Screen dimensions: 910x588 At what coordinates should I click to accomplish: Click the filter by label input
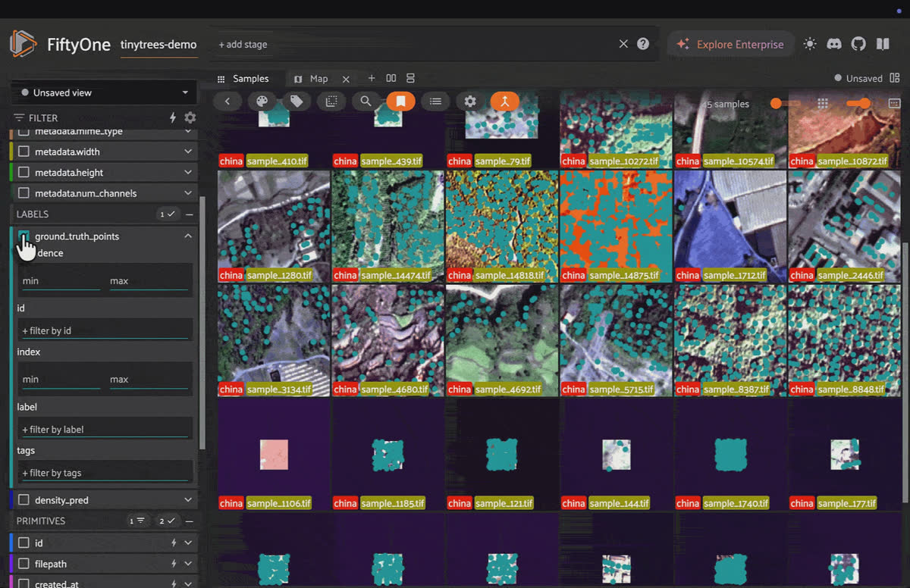[x=105, y=430]
